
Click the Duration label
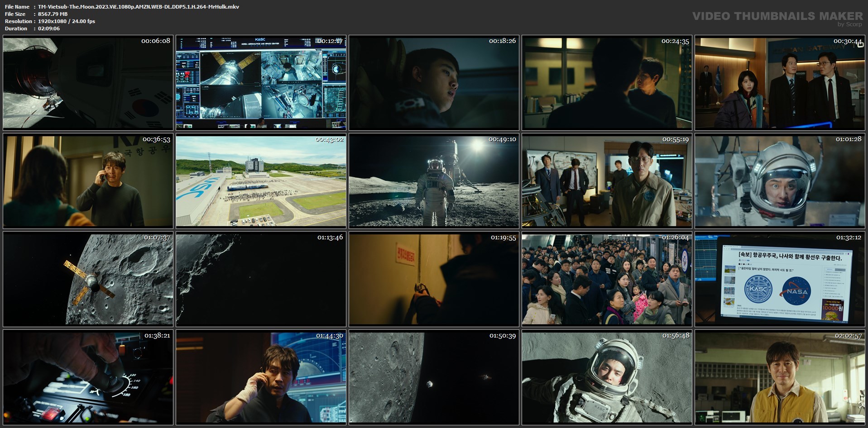point(16,29)
